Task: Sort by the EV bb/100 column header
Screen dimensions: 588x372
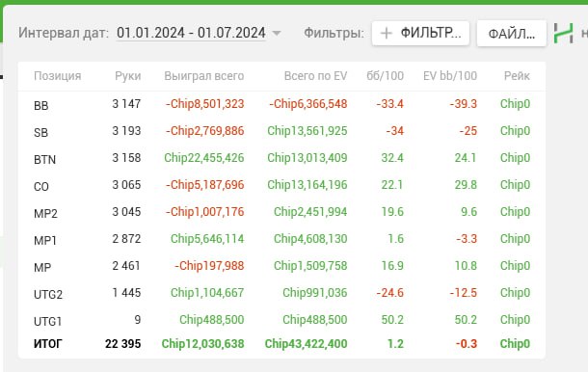Action: [x=450, y=76]
